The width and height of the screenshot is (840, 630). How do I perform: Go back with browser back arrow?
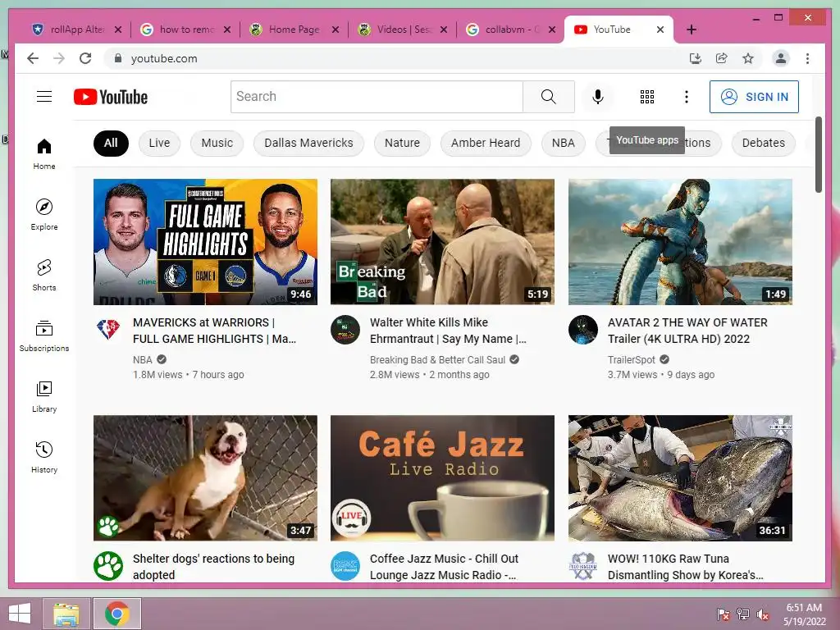pos(33,58)
